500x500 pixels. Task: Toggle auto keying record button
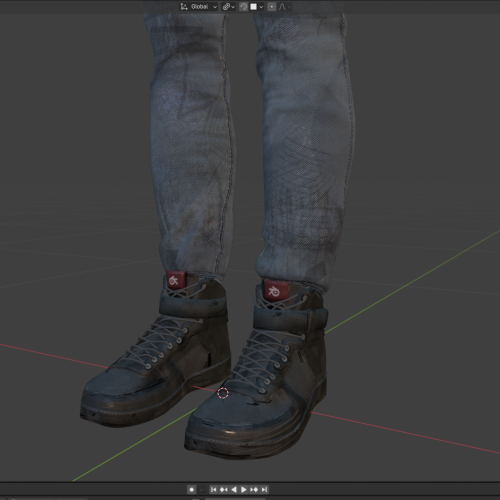pyautogui.click(x=192, y=490)
